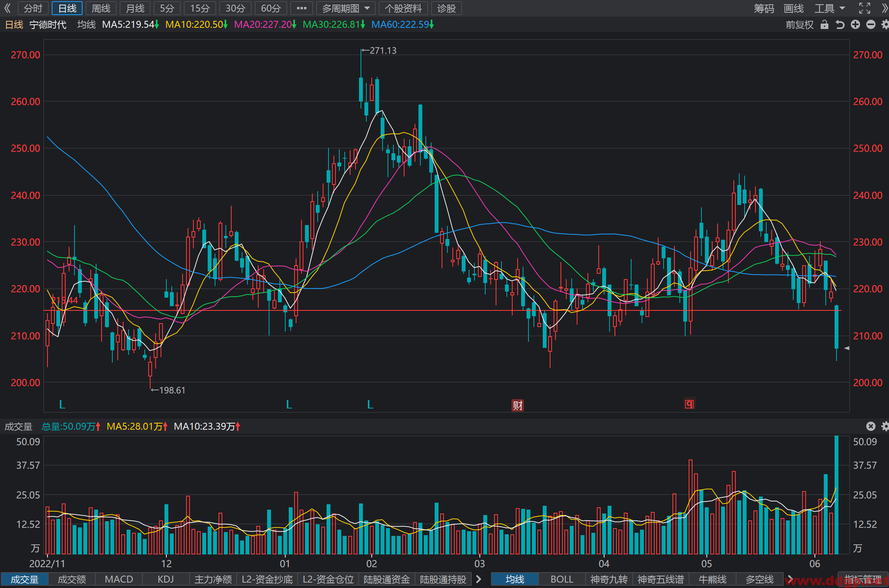Image resolution: width=889 pixels, height=588 pixels.
Task: Click the undo arrow icon in chart toolbar
Action: pyautogui.click(x=840, y=25)
